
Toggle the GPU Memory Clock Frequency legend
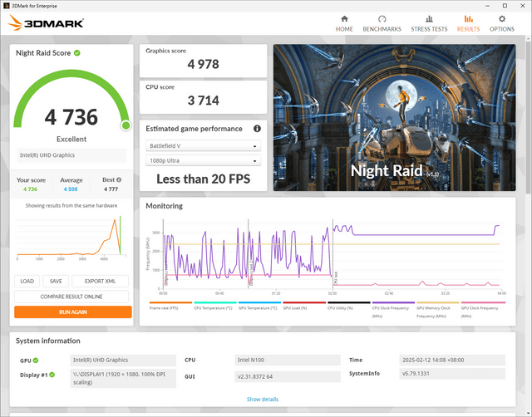(x=437, y=310)
